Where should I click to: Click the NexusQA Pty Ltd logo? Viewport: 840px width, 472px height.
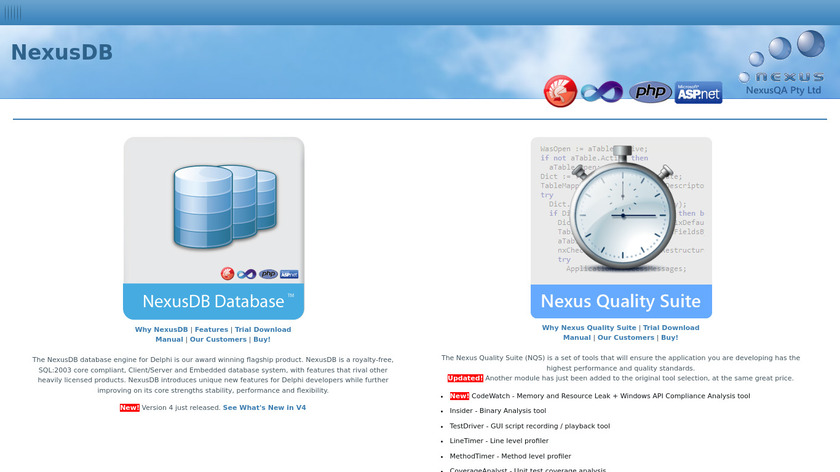click(x=783, y=63)
